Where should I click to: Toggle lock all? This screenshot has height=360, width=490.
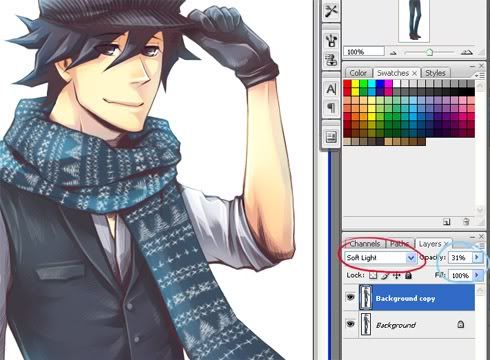click(408, 275)
